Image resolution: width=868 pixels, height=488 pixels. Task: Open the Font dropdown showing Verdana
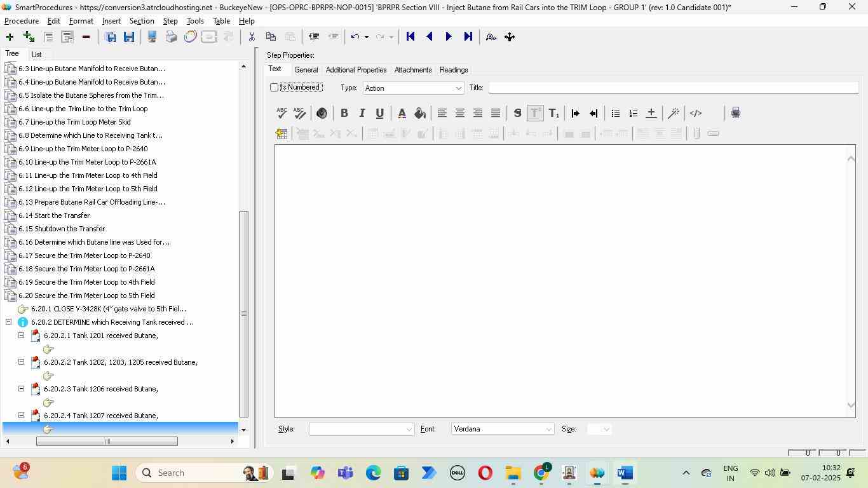(503, 430)
